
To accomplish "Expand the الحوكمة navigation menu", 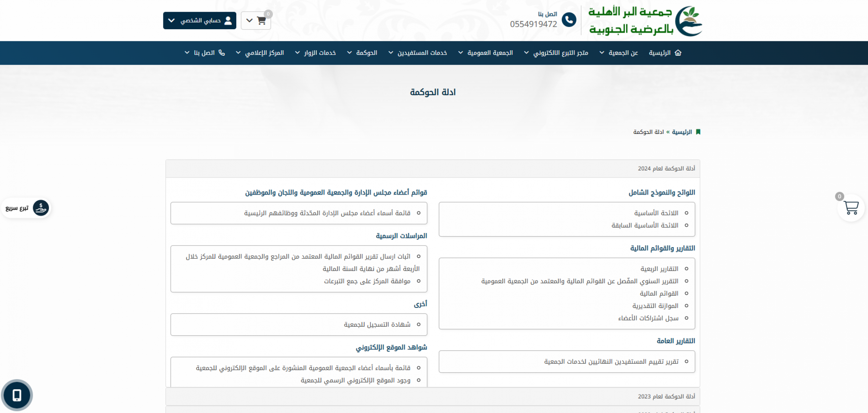I will (366, 53).
